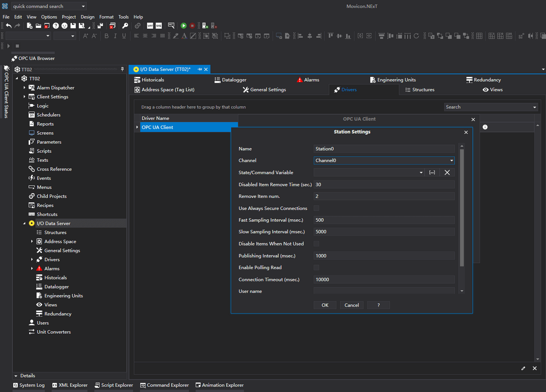Click the info icon in OPC UA Client row
Image resolution: width=546 pixels, height=392 pixels.
coord(485,127)
